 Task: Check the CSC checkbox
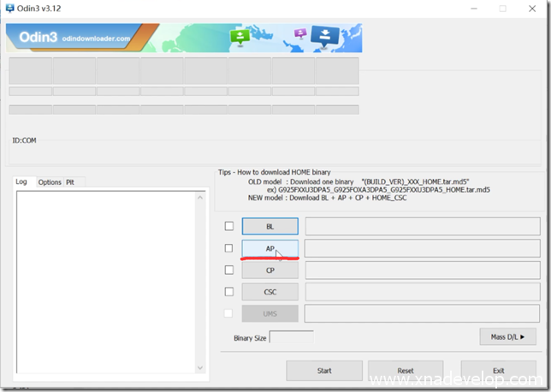point(228,292)
